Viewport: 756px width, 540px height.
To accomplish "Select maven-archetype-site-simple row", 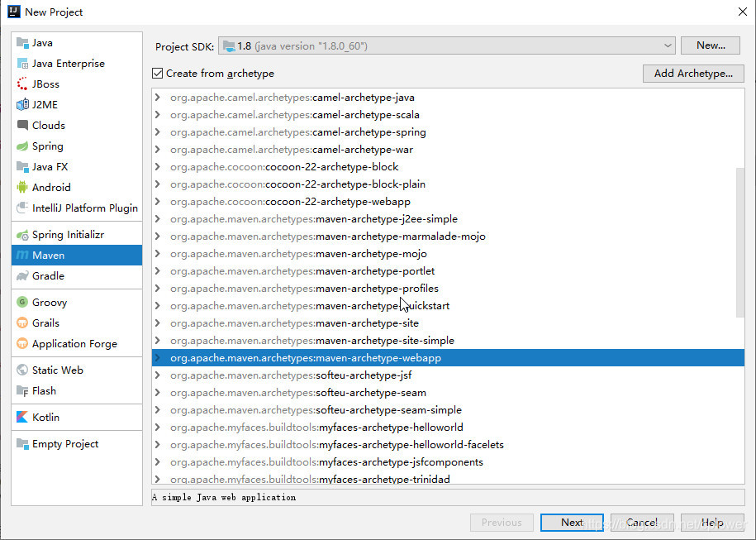I will [448, 341].
